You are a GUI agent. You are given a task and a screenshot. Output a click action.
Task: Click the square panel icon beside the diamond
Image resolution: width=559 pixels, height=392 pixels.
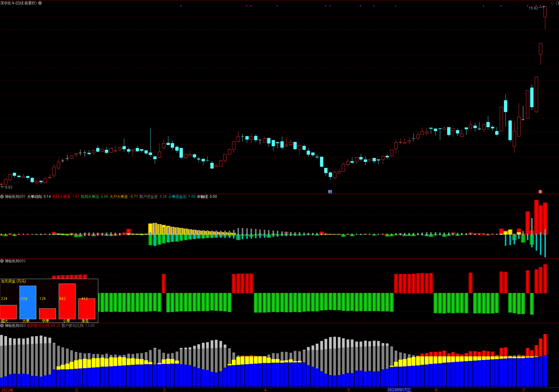(558, 3)
